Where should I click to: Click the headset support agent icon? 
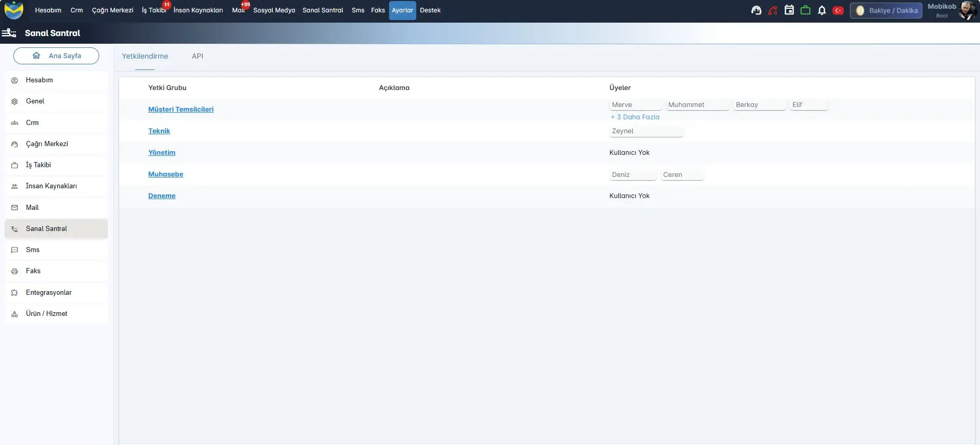tap(756, 10)
